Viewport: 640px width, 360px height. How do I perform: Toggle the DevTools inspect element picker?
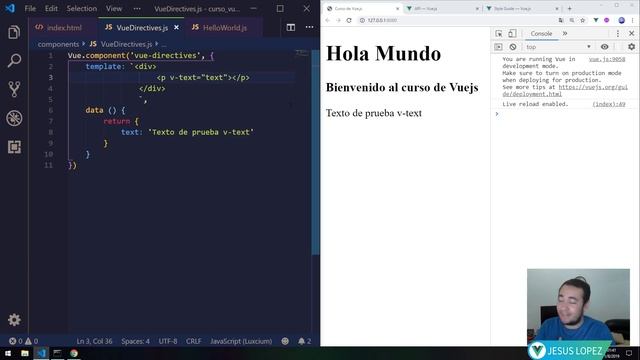coord(499,33)
